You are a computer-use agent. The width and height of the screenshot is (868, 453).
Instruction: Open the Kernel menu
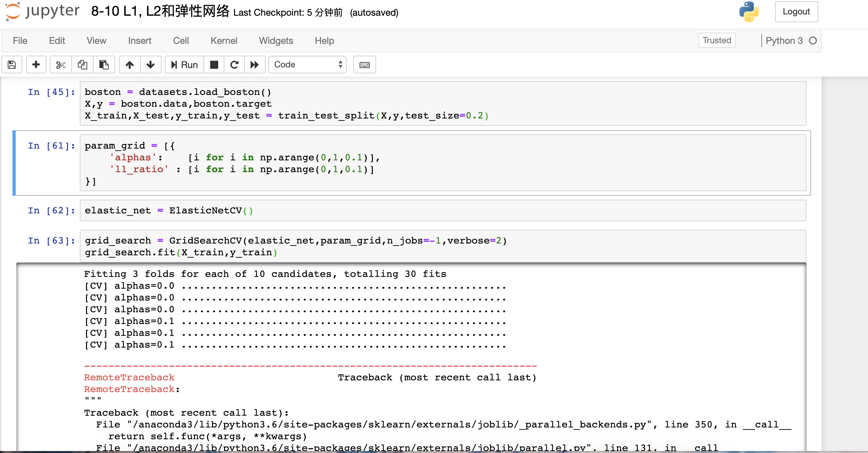tap(224, 41)
